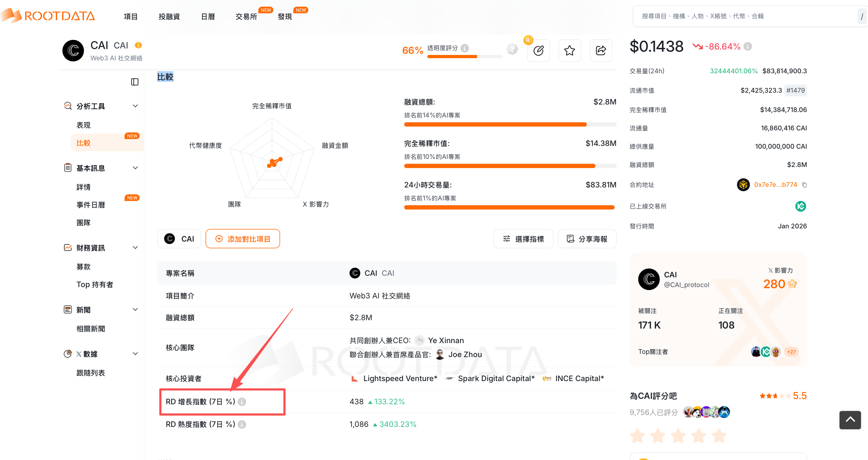Copy the contract address 0x7e7e...b774

[x=804, y=185]
